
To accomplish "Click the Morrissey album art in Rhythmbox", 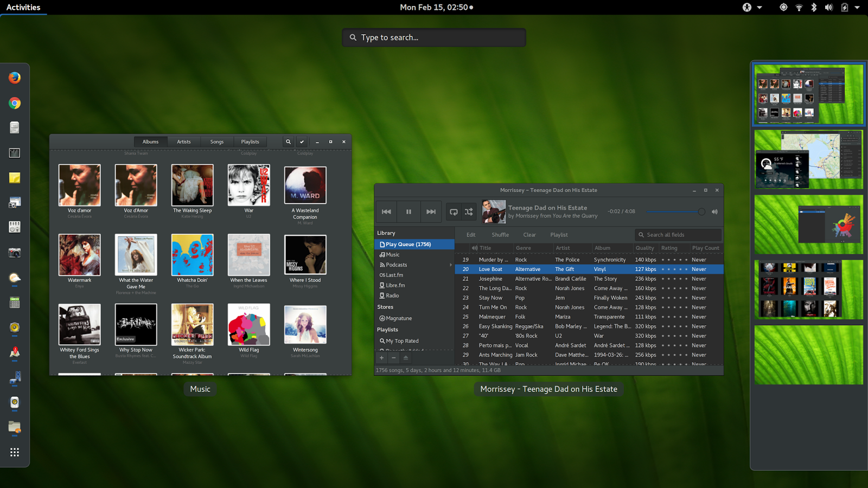I will click(x=494, y=211).
